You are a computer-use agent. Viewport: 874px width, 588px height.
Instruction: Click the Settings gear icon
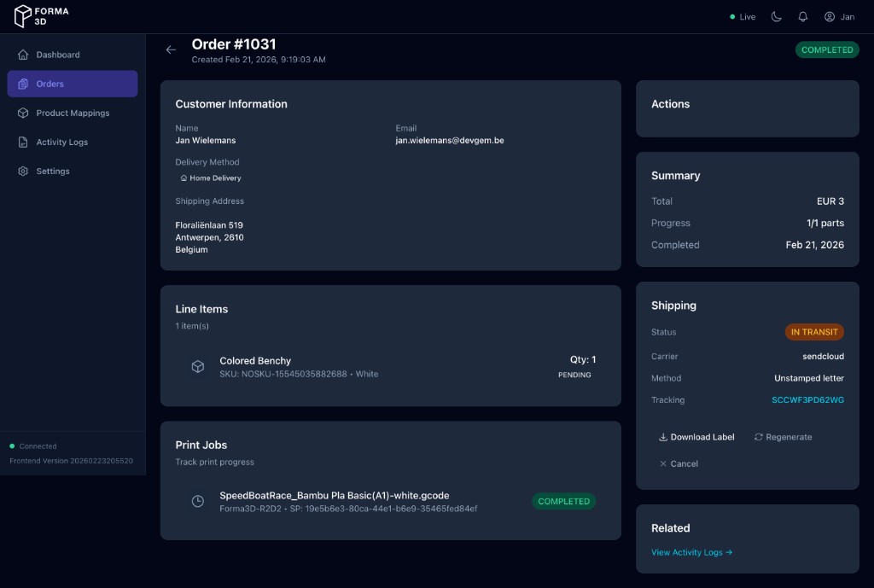(23, 172)
